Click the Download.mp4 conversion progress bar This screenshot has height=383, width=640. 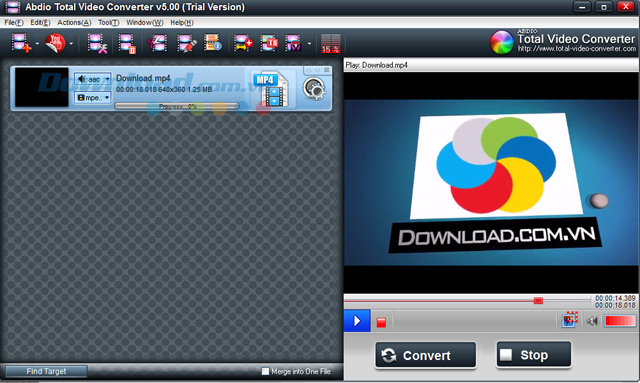pyautogui.click(x=177, y=106)
